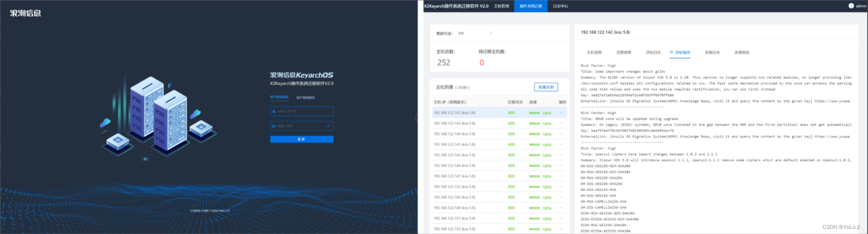The height and width of the screenshot is (234, 868).
Task: Click the lock icon in password field
Action: click(274, 126)
